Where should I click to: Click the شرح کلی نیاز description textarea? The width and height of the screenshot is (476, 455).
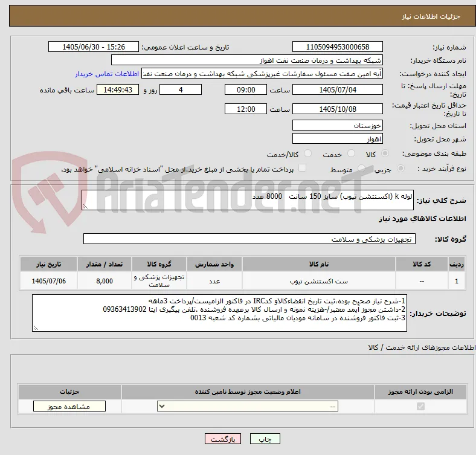pyautogui.click(x=248, y=200)
